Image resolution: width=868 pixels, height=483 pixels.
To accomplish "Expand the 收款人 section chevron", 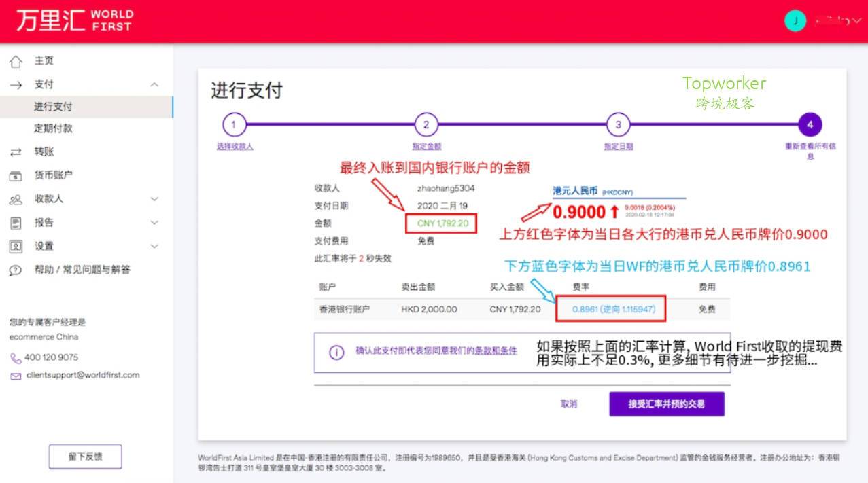I will (x=154, y=199).
